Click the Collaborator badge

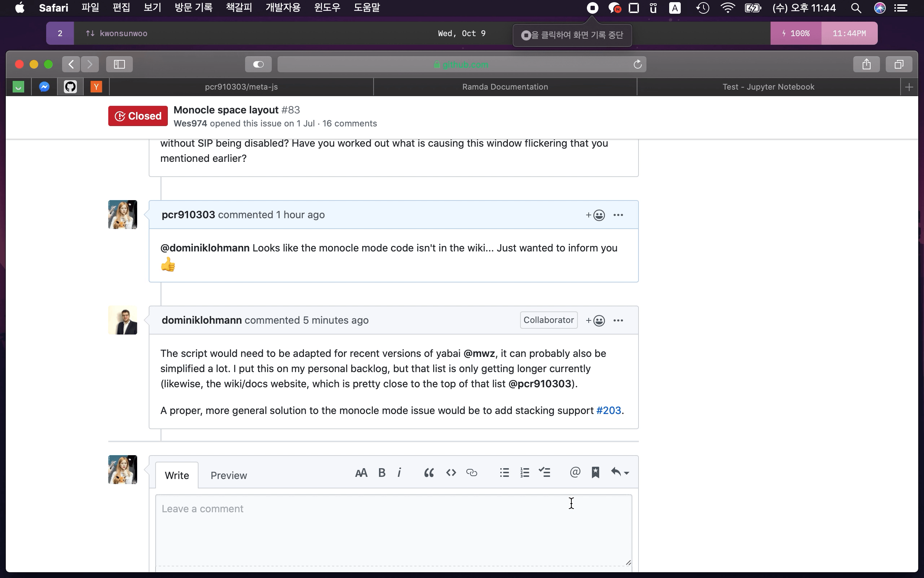(548, 320)
